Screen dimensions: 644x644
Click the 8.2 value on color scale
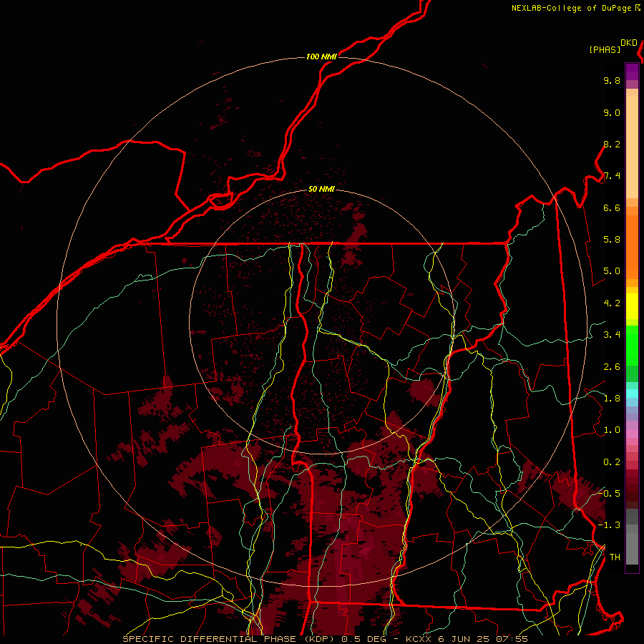click(612, 144)
